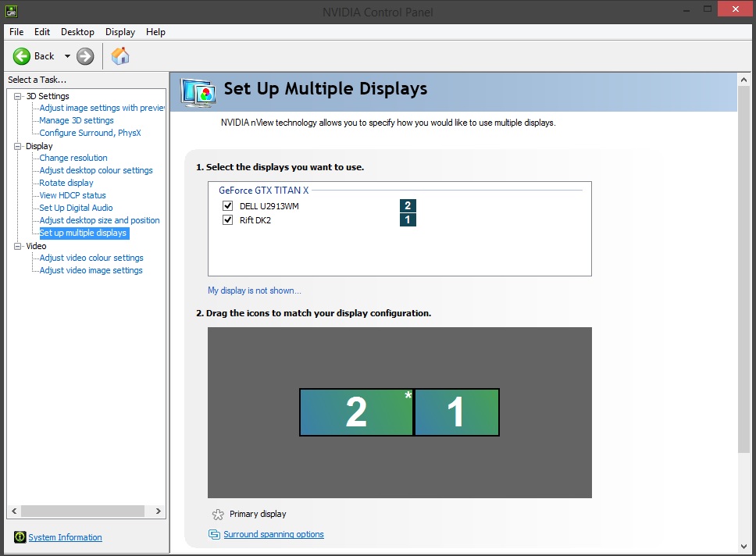Screen dimensions: 756x556
Task: Click the grey Forward arrow icon
Action: pos(85,56)
